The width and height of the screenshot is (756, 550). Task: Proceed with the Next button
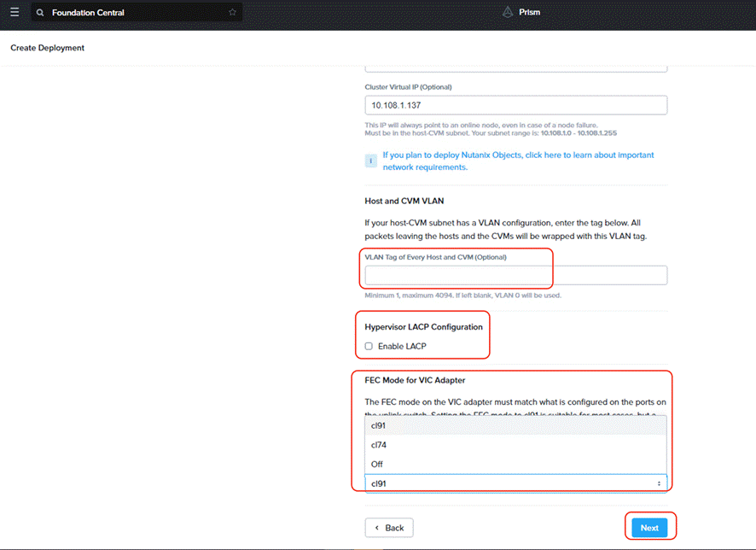tap(649, 528)
